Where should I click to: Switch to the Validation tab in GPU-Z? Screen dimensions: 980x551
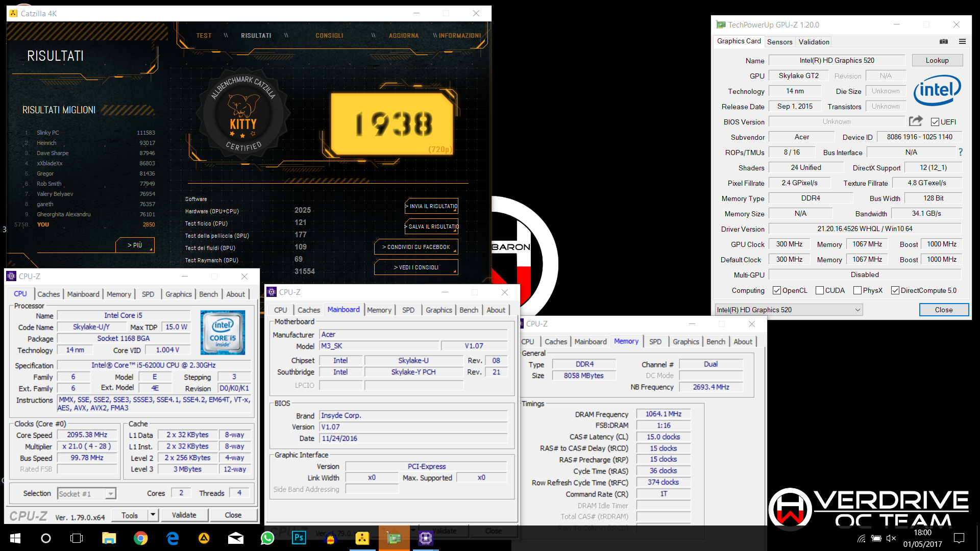click(x=814, y=42)
